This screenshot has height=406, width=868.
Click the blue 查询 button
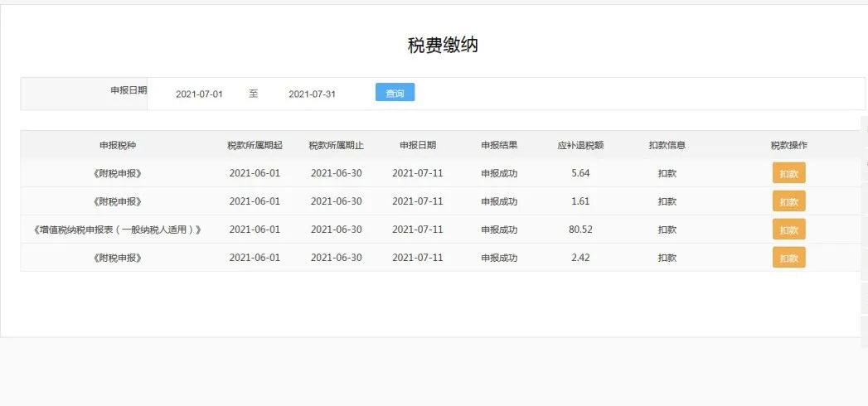pos(395,92)
